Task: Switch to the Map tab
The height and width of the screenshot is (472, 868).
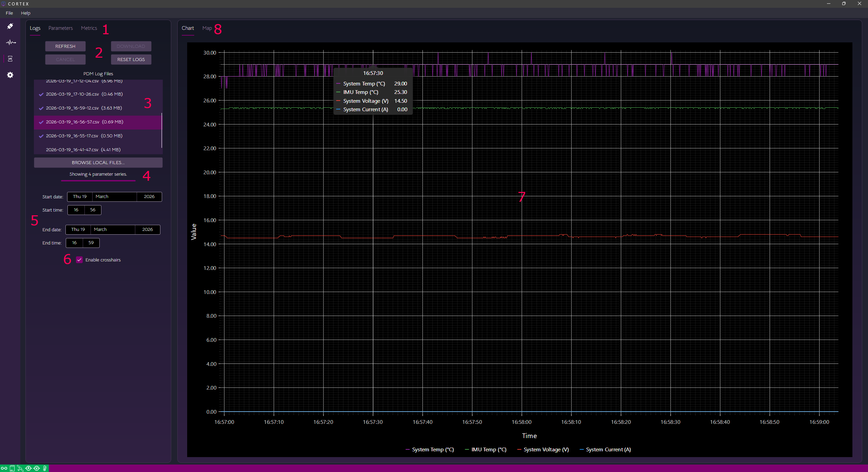Action: [207, 28]
